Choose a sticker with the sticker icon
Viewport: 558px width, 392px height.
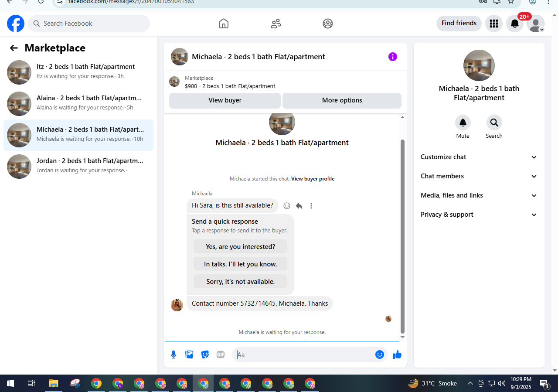pyautogui.click(x=205, y=355)
